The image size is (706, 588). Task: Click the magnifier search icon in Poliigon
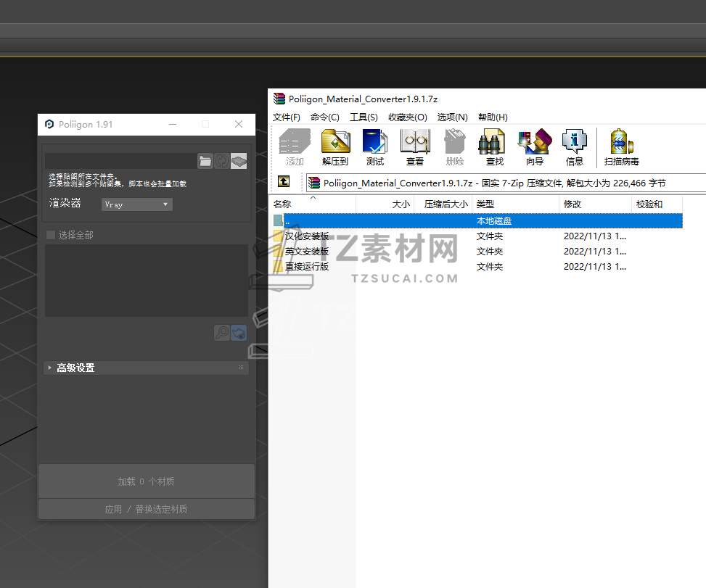(x=222, y=333)
